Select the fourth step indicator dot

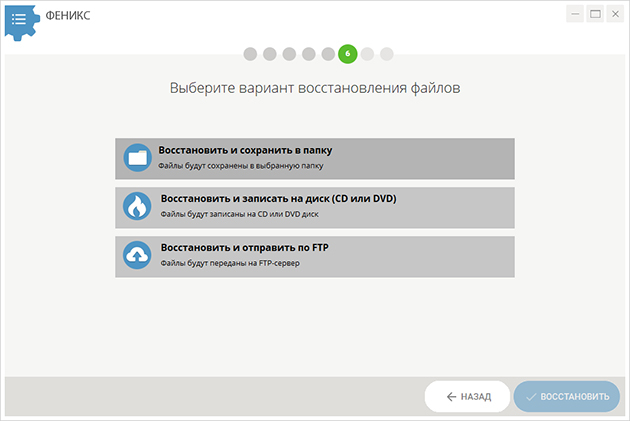click(309, 54)
